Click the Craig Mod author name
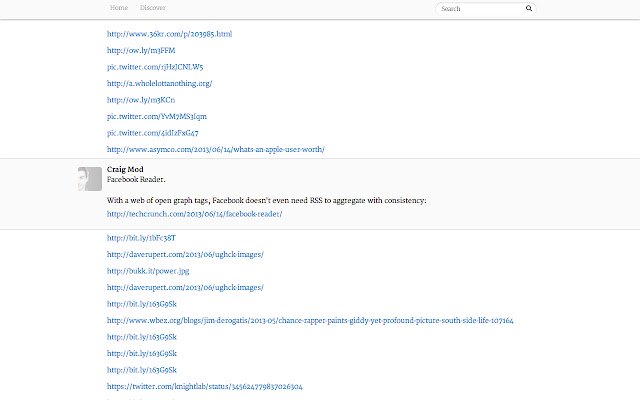Image resolution: width=640 pixels, height=400 pixels. [125, 169]
